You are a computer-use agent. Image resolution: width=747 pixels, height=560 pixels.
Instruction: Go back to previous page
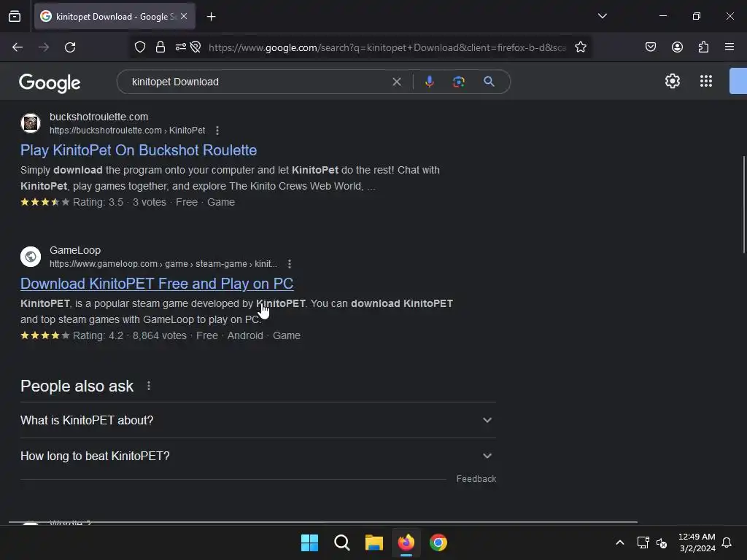click(18, 47)
